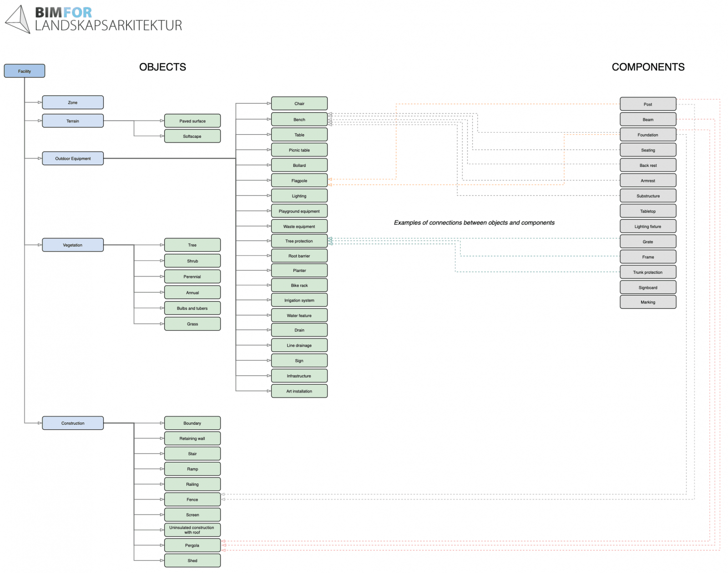This screenshot has height=573, width=728.
Task: Click the Outdoor Equipment node
Action: (x=73, y=158)
